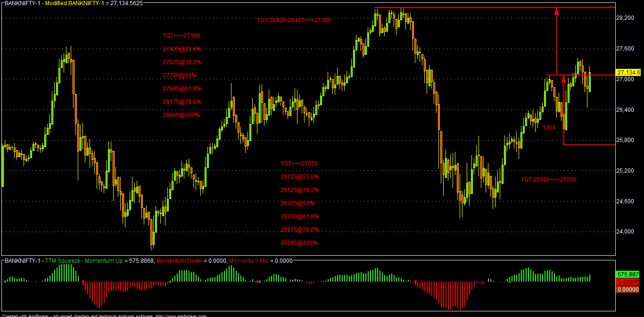Viewport: 644px width, 317px height.
Task: Select the '27425@23.6%' Fibonacci label
Action: pos(182,49)
